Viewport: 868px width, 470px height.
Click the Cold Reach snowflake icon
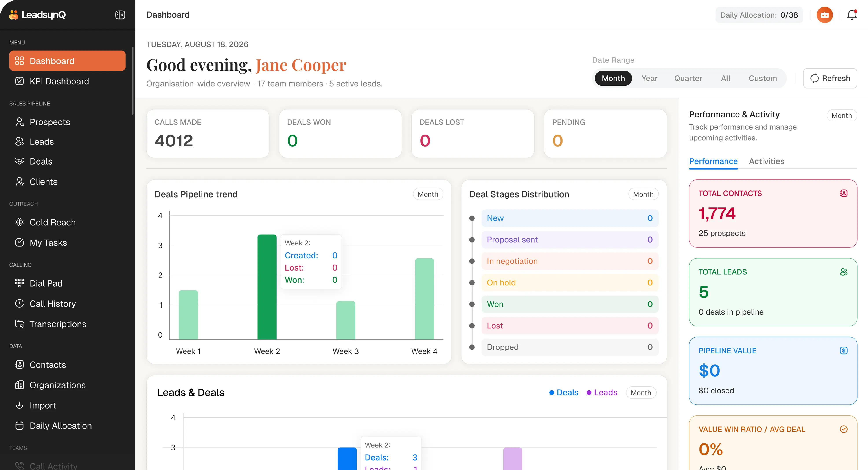[x=20, y=222]
